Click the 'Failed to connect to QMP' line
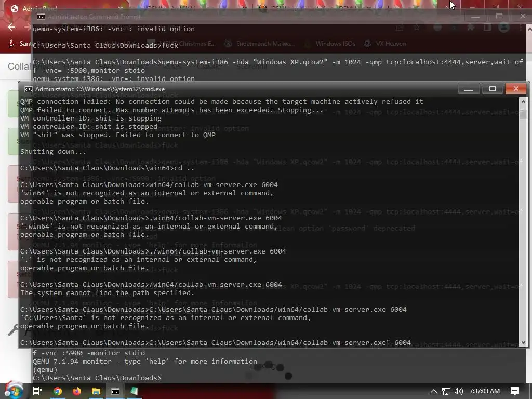The width and height of the screenshot is (532, 399). click(118, 135)
